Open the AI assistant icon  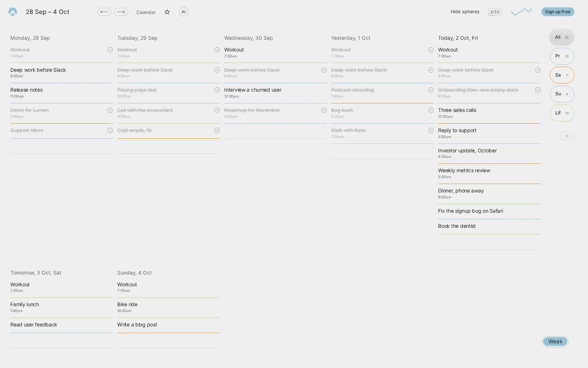pyautogui.click(x=184, y=12)
